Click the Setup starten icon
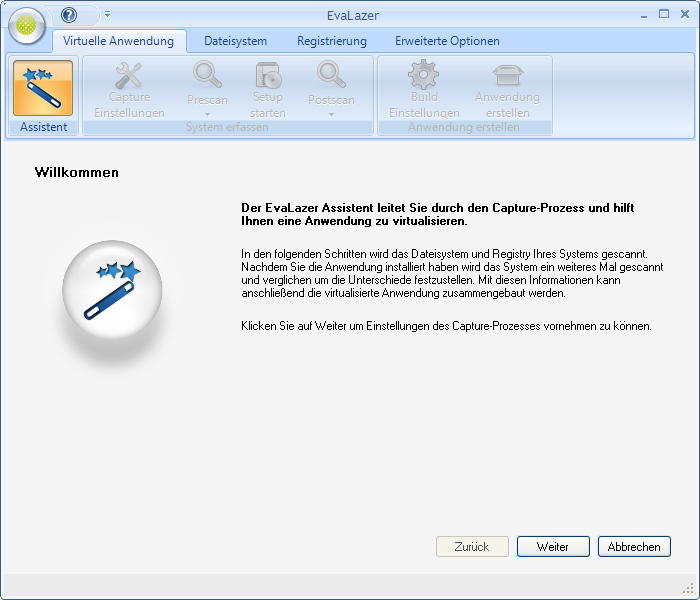The height and width of the screenshot is (600, 700). (267, 76)
